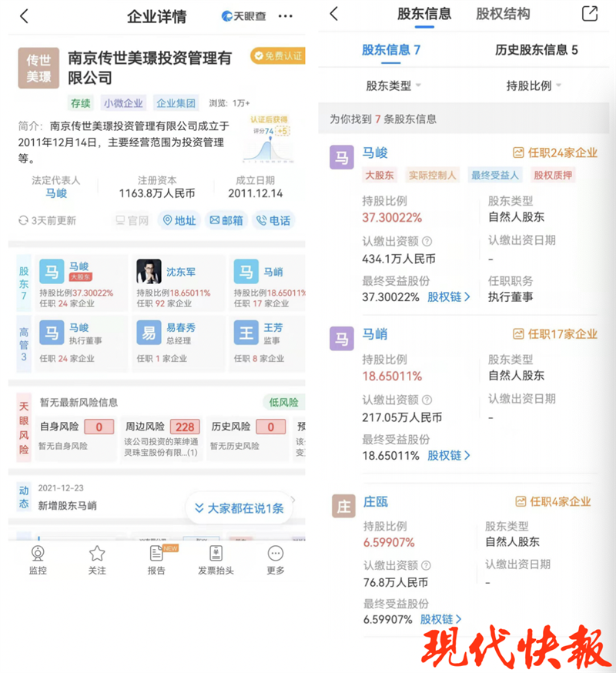Open the 邮箱 email button

click(226, 221)
